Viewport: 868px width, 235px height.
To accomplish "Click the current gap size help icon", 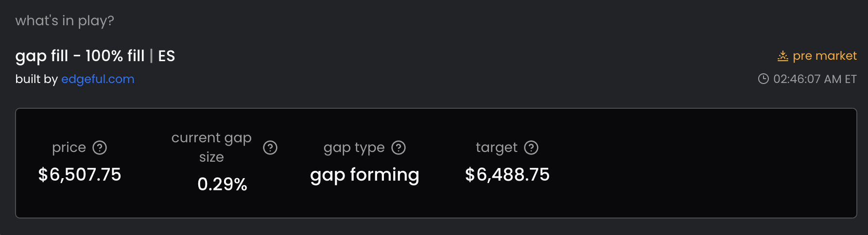I will [x=270, y=148].
